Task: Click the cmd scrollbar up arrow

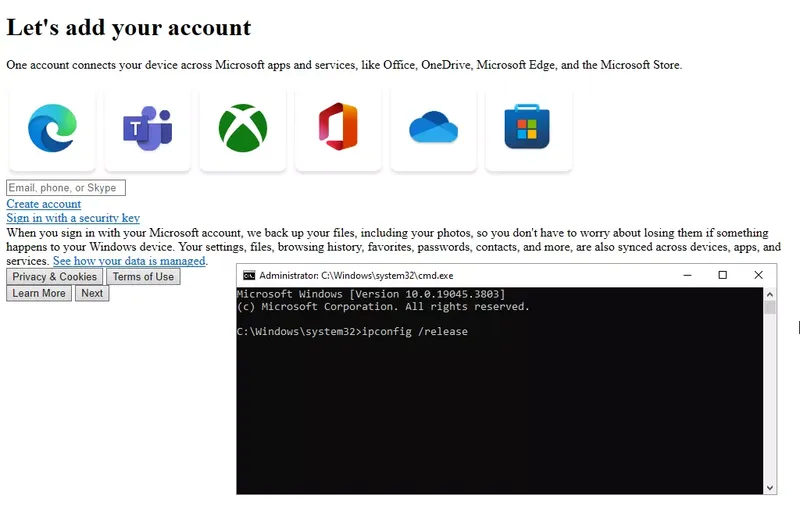Action: pyautogui.click(x=770, y=294)
